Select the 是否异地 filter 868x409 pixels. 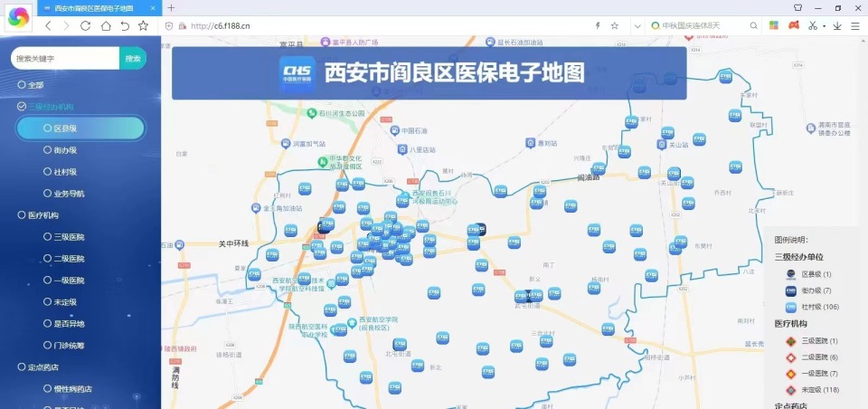pyautogui.click(x=64, y=324)
